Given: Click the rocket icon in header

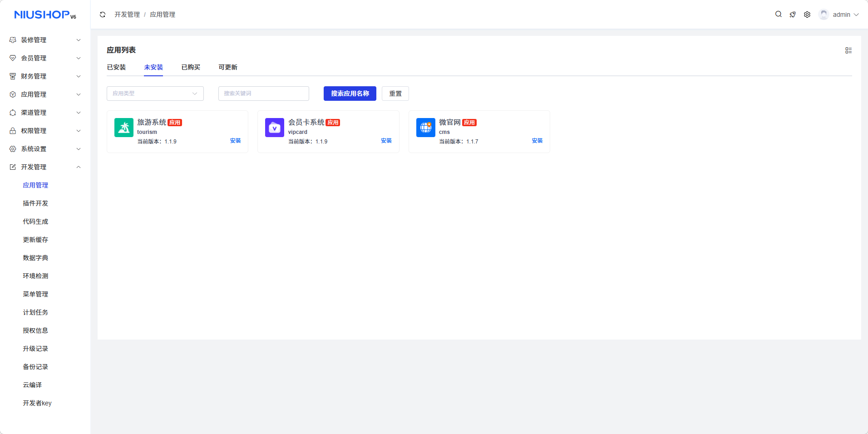Looking at the screenshot, I should pos(793,15).
